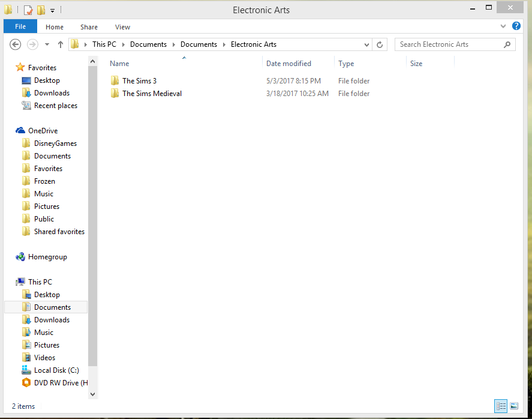Open the address bar history dropdown

coord(367,44)
